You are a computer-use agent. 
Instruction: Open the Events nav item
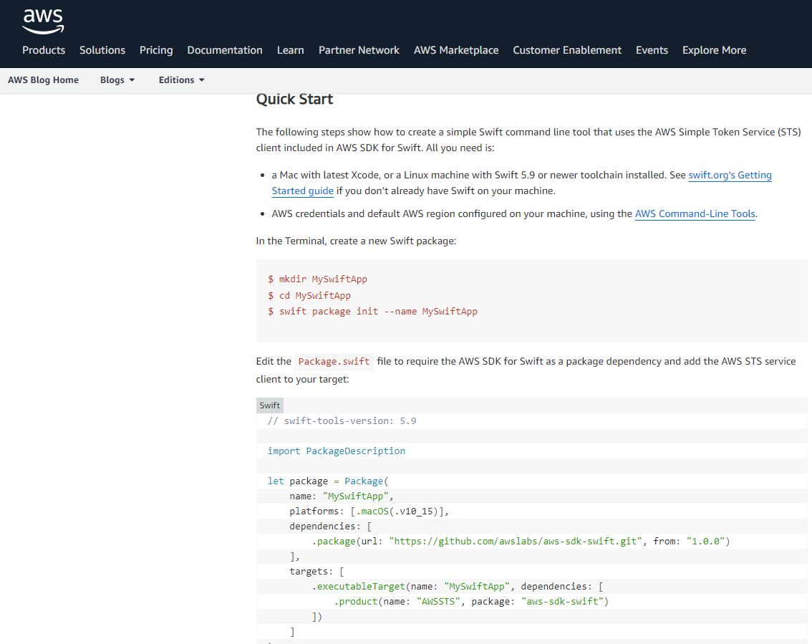(x=652, y=50)
